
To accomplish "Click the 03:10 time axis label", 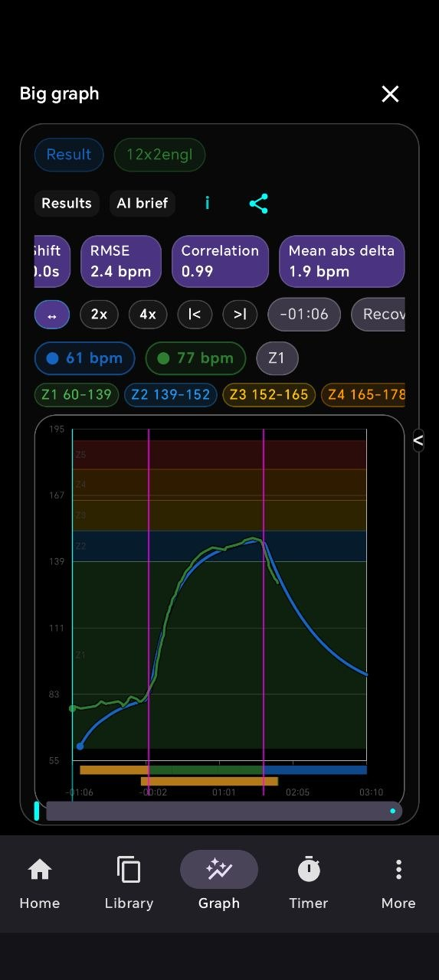I will 371,792.
